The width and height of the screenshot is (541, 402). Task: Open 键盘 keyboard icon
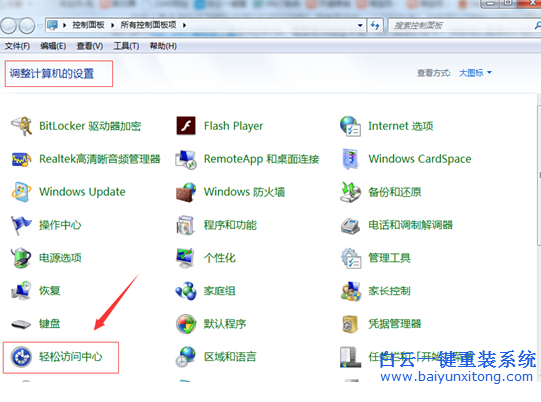coord(21,324)
